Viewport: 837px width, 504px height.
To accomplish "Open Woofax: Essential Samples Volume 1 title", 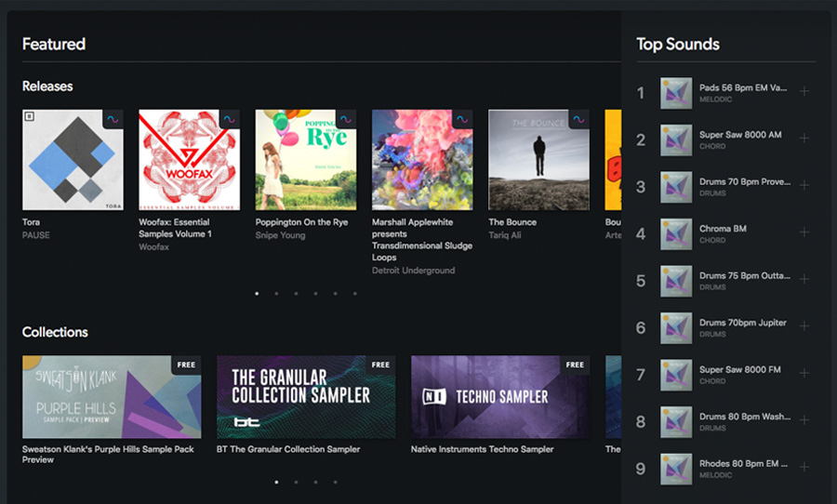I will point(175,228).
